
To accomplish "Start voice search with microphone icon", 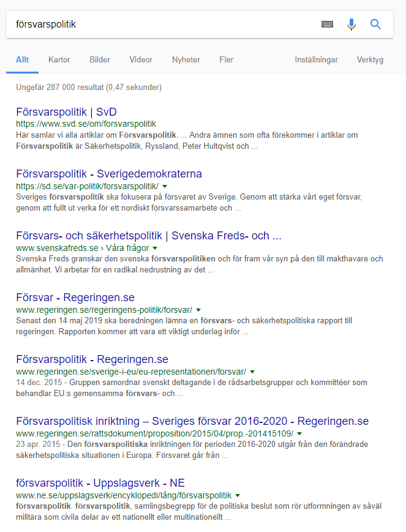I will [351, 24].
